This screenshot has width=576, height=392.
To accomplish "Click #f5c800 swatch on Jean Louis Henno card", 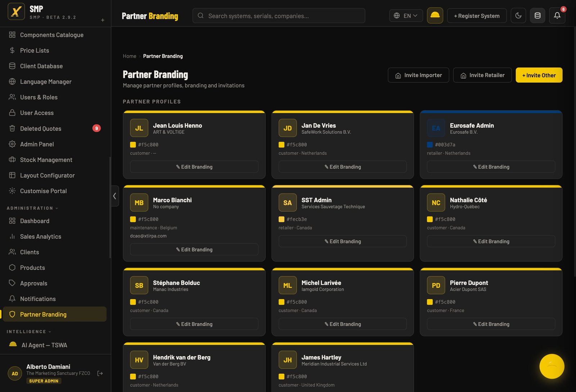I will [x=133, y=145].
